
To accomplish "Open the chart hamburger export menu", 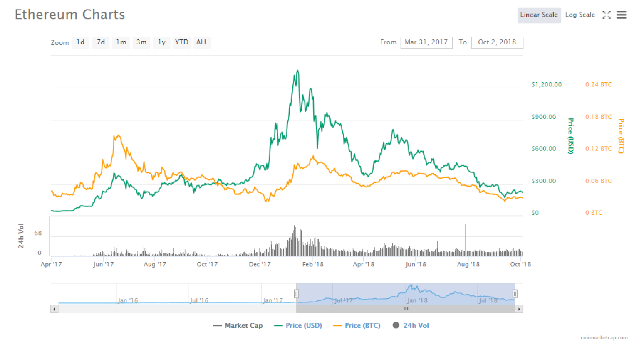I will (x=622, y=15).
